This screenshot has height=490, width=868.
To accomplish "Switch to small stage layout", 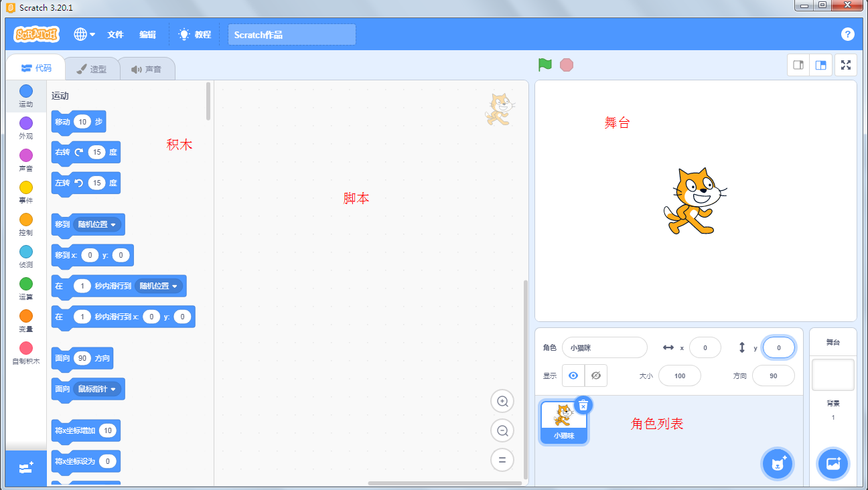I will point(798,65).
